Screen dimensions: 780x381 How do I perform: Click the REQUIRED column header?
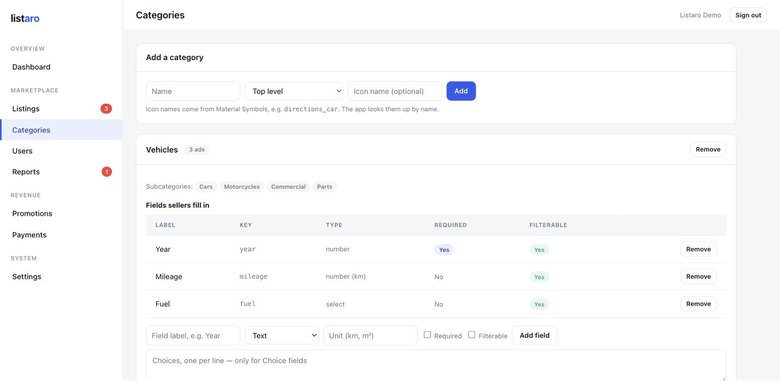pos(451,225)
